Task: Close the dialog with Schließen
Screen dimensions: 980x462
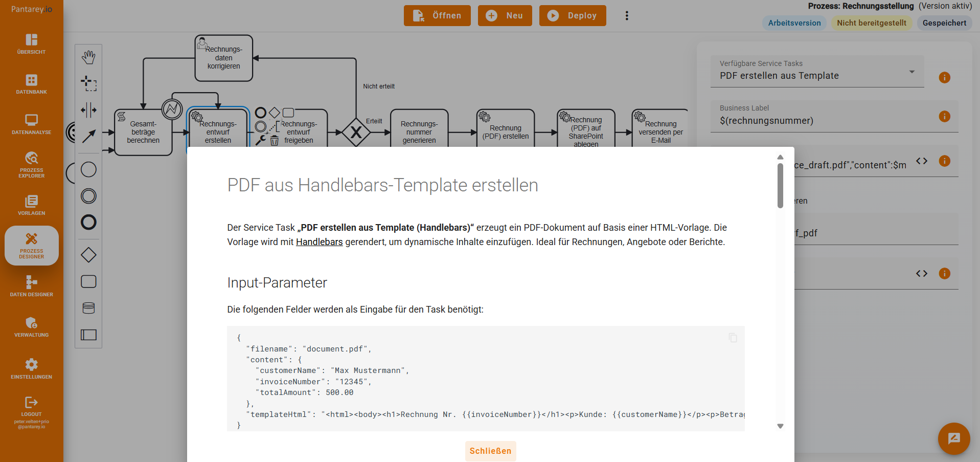Action: click(490, 451)
